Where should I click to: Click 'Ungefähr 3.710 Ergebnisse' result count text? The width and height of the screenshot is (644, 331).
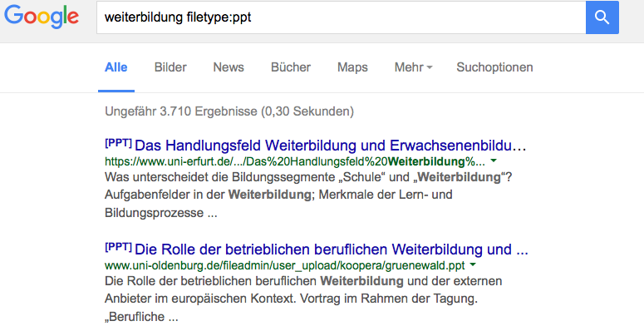229,111
